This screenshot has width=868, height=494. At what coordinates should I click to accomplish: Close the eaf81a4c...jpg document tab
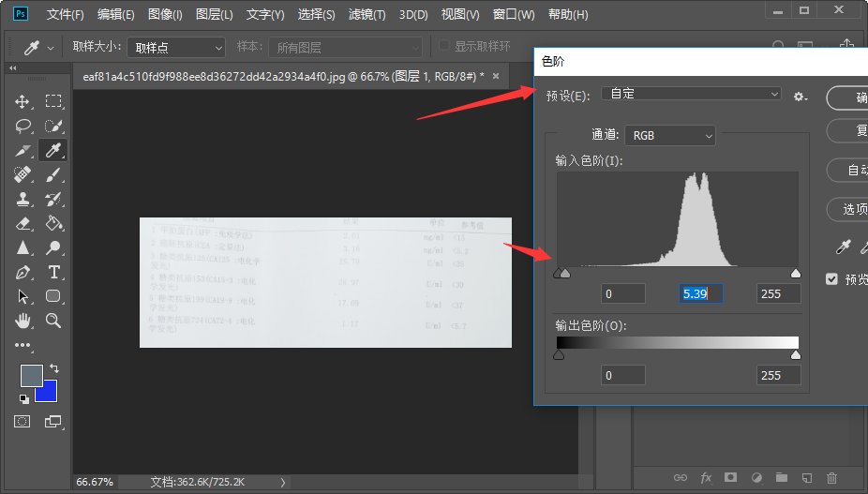point(496,76)
